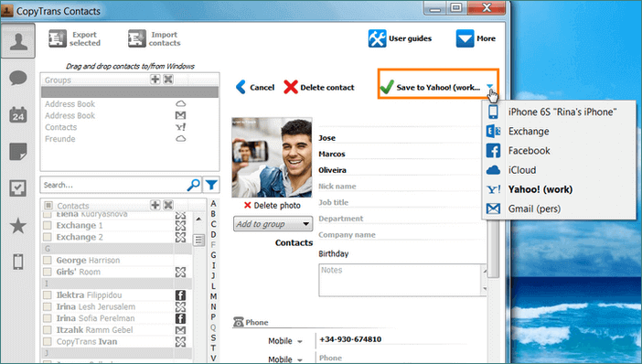Click the search magnifier icon

click(x=193, y=185)
